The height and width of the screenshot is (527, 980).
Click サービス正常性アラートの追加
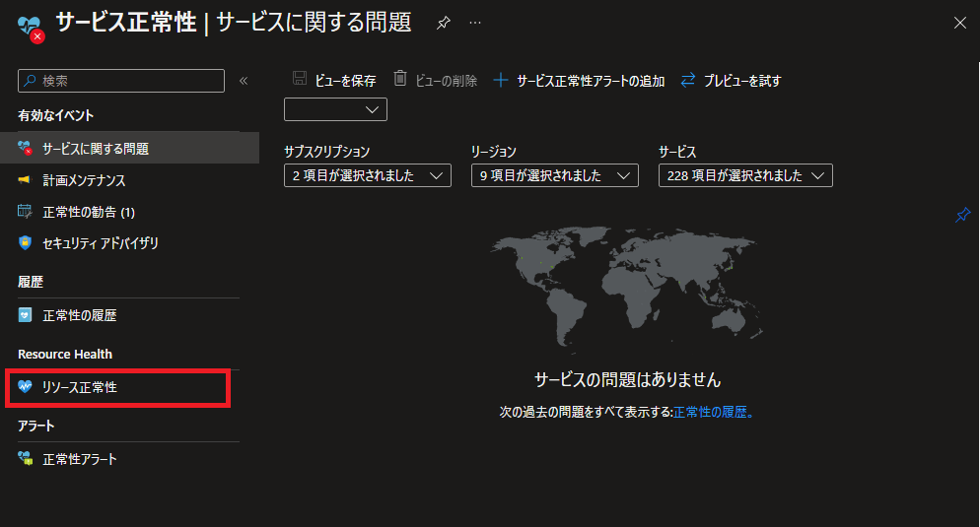tap(591, 81)
